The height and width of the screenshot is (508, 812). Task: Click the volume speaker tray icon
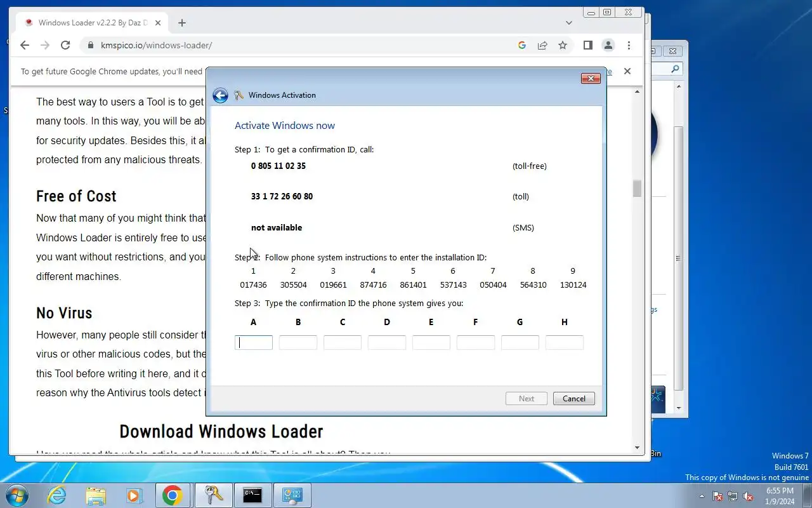click(748, 496)
